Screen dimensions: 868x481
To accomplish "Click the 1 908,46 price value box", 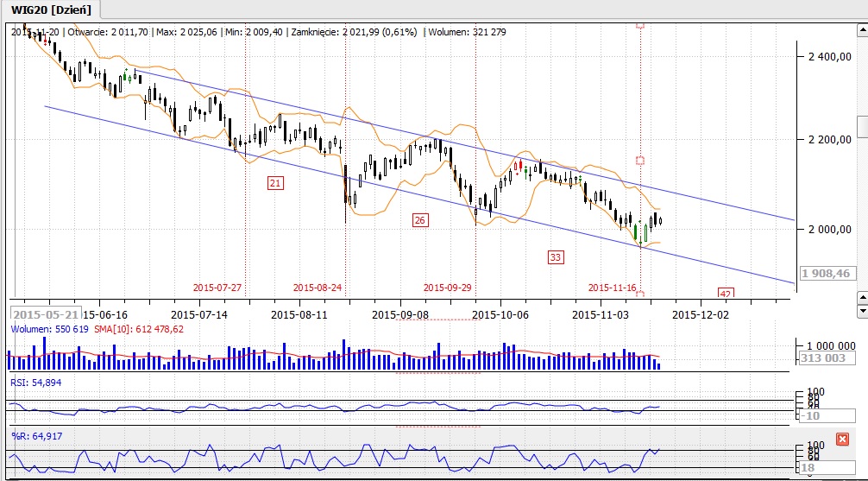I will tap(827, 273).
